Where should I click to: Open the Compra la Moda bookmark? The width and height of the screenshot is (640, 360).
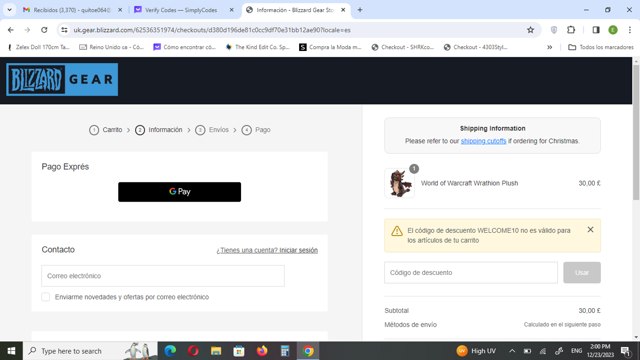tap(331, 47)
